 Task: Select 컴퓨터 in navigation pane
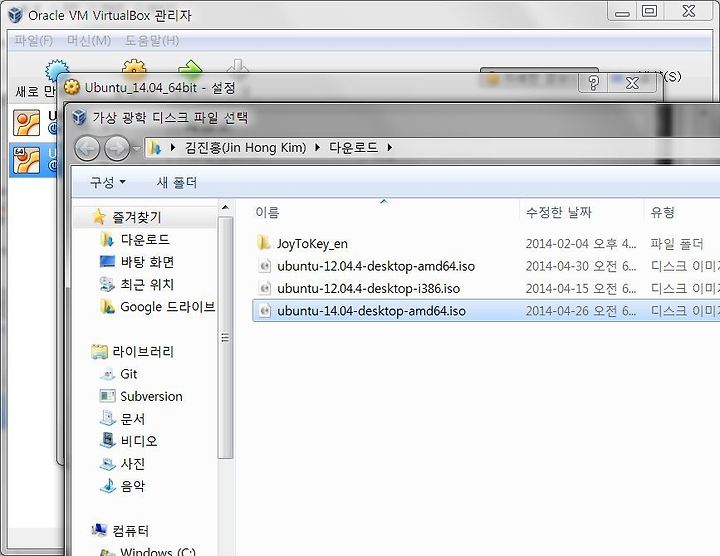(131, 531)
